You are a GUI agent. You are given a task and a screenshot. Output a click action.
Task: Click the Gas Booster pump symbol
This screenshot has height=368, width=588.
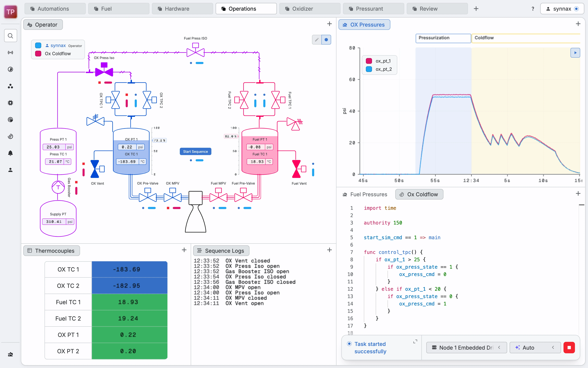coord(58,187)
